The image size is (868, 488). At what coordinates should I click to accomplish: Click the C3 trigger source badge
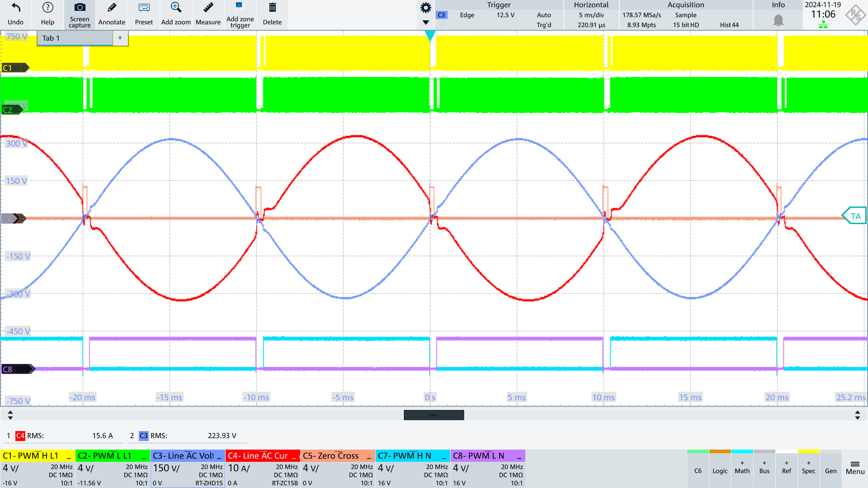pyautogui.click(x=441, y=15)
